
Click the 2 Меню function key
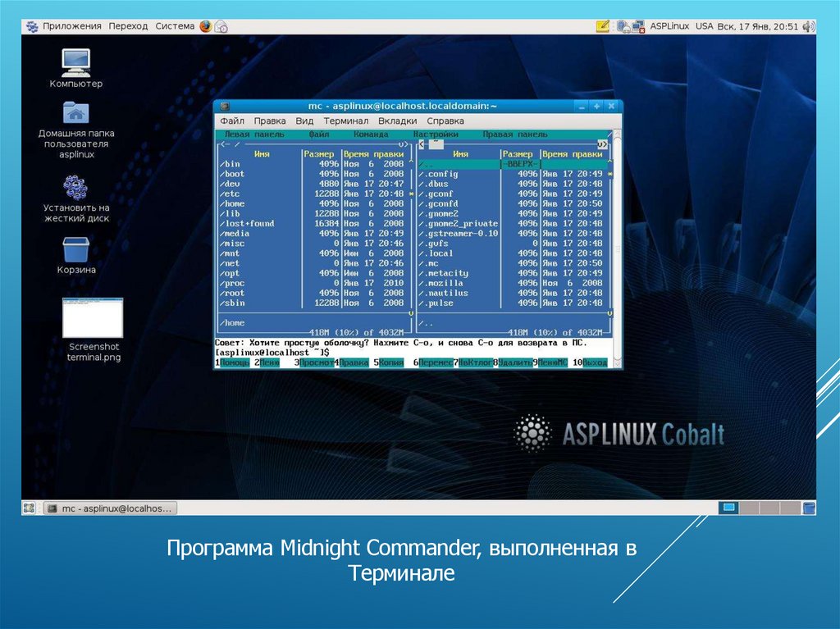tap(269, 362)
